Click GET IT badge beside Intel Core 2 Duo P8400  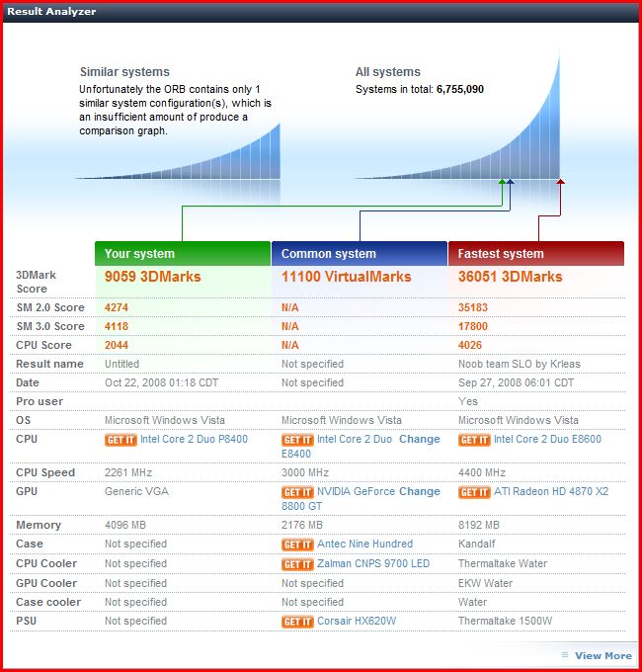(x=120, y=440)
